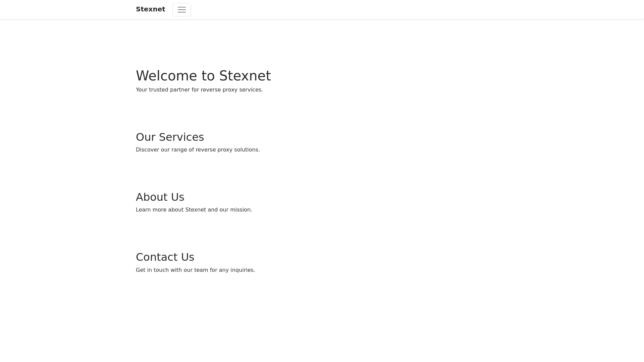This screenshot has width=644, height=362.
Task: Click the word inquiries in Contact paragraph
Action: 242,270
